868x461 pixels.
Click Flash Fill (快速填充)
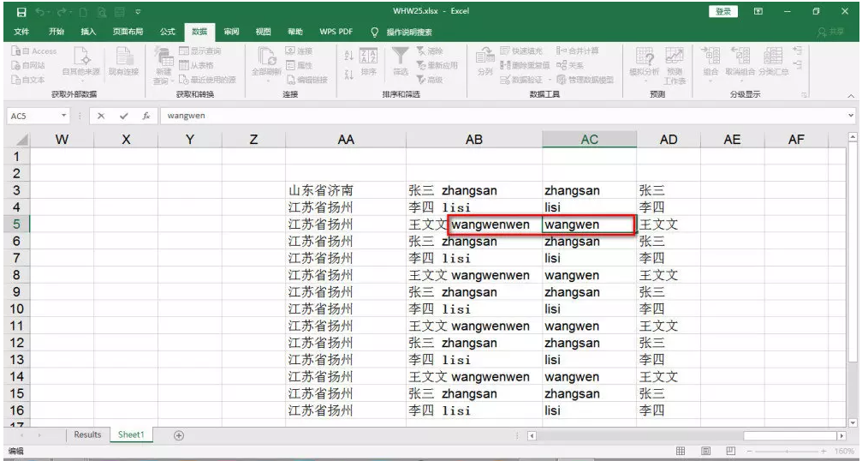point(521,51)
